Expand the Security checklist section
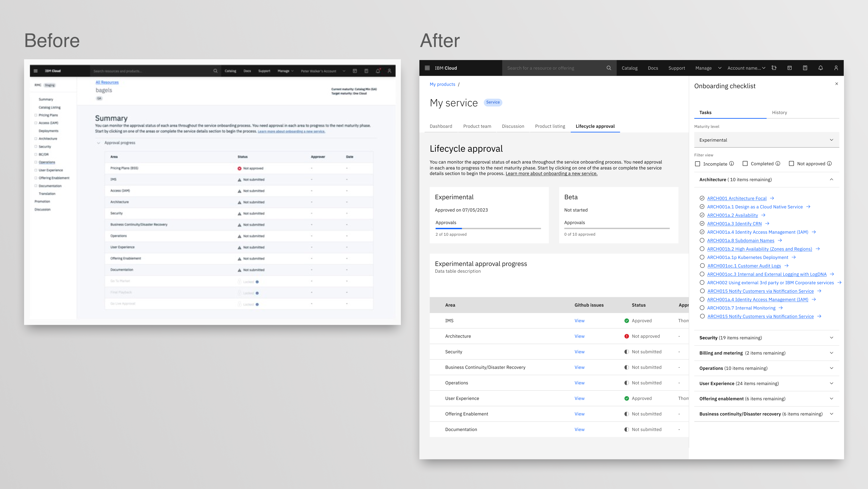This screenshot has width=868, height=489. coord(832,338)
